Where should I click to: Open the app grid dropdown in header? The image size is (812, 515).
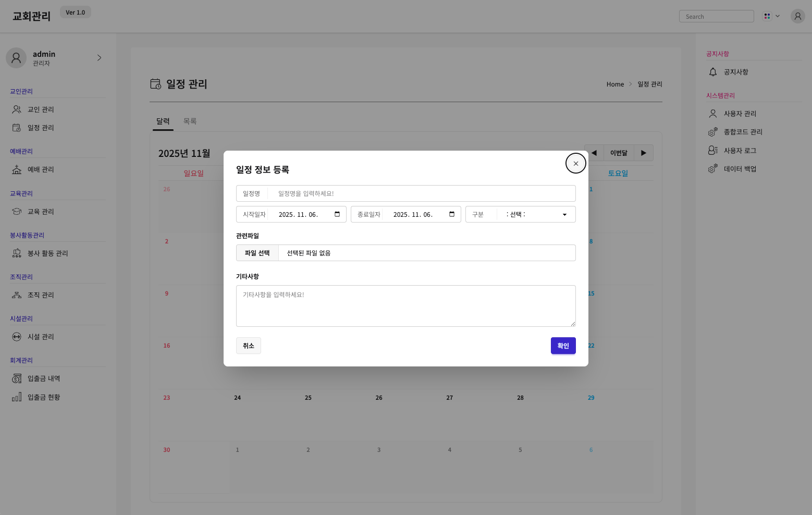(771, 16)
